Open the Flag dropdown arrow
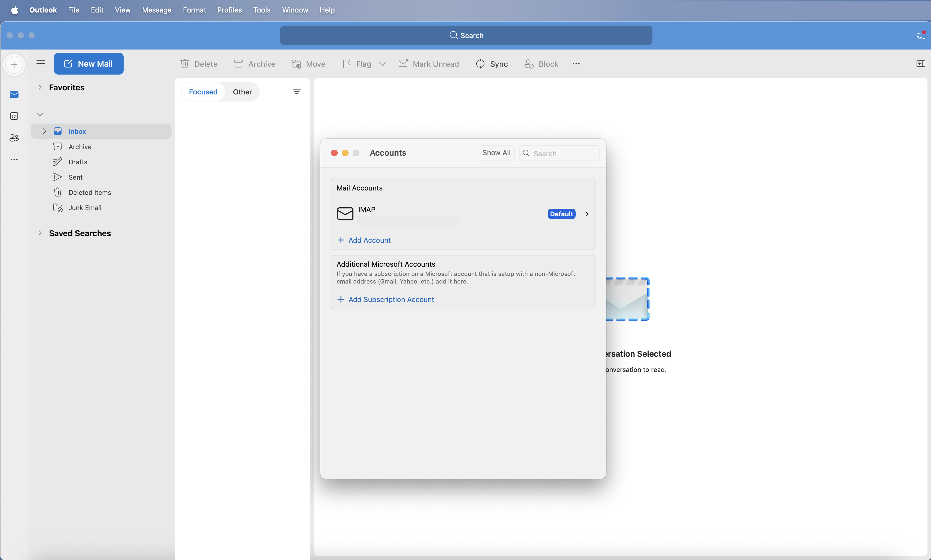The image size is (931, 560). (x=382, y=64)
